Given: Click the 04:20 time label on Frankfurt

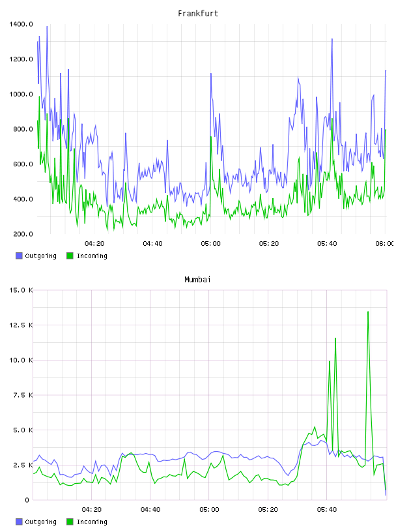Looking at the screenshot, I should click(x=94, y=244).
